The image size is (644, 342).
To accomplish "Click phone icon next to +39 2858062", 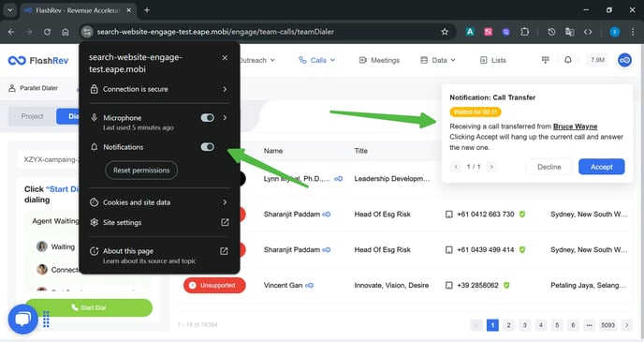I will pyautogui.click(x=449, y=285).
